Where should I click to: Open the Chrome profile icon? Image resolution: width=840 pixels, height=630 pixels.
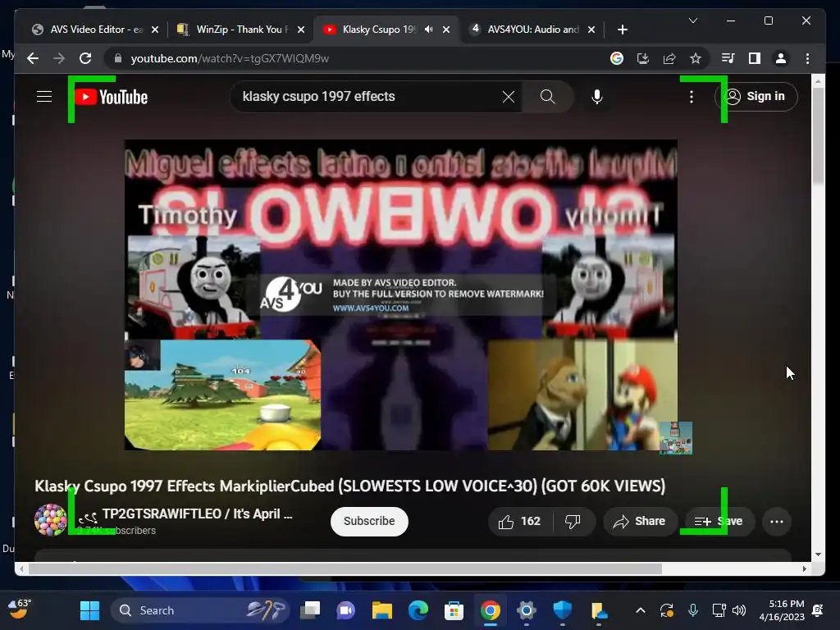pos(781,58)
